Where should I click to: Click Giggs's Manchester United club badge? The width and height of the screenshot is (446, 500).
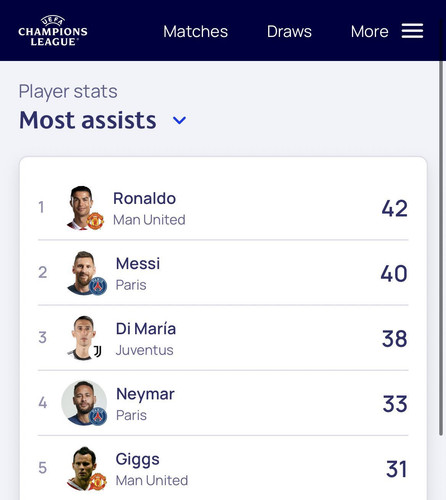click(98, 481)
